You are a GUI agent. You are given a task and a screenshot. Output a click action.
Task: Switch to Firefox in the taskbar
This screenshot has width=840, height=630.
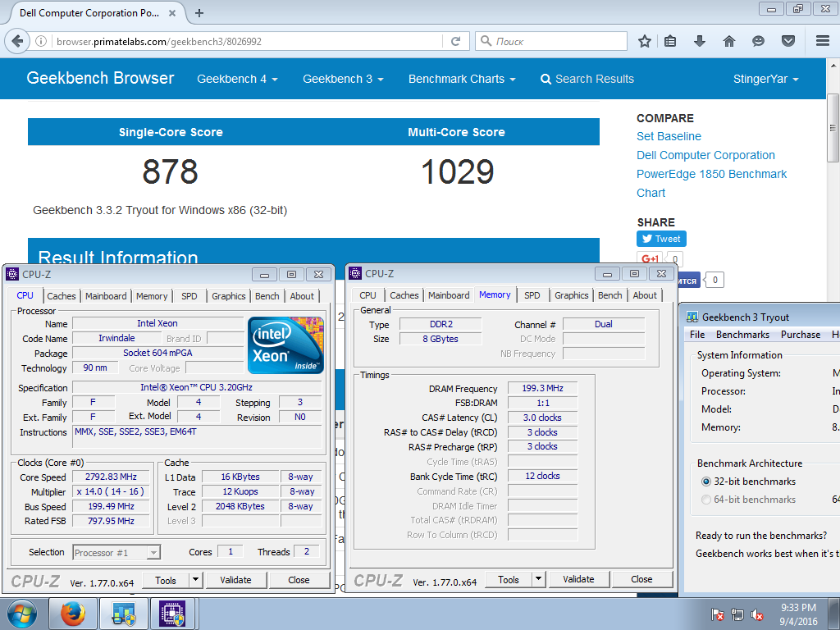[x=73, y=614]
